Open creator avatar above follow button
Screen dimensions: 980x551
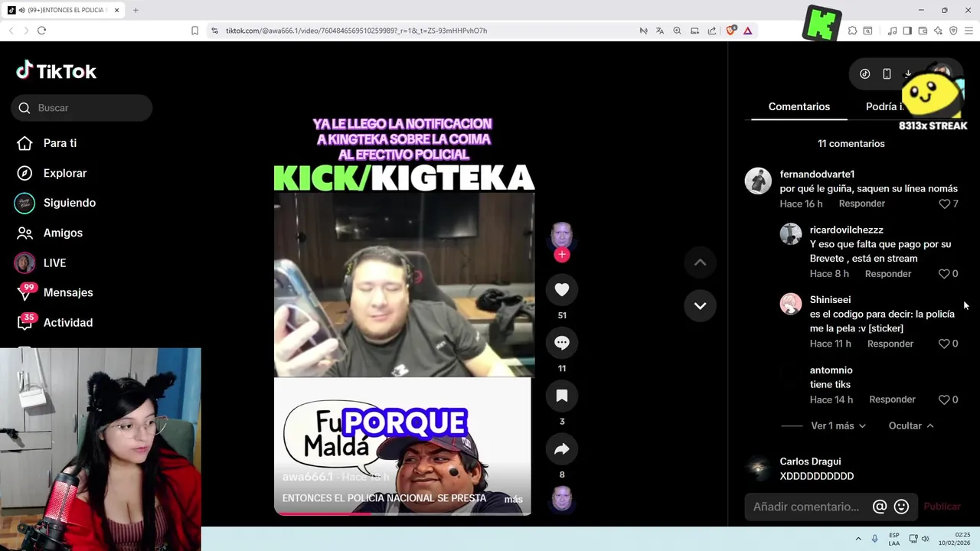562,236
